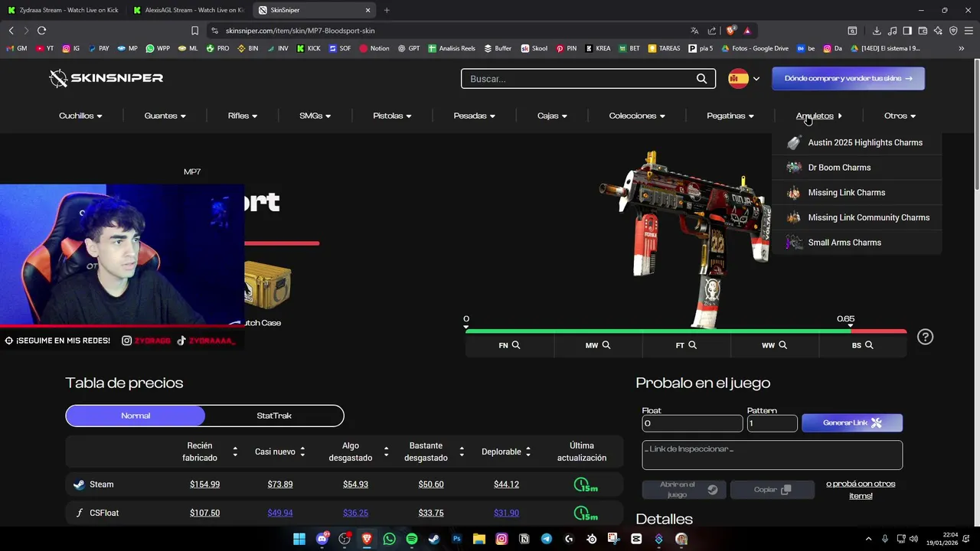This screenshot has height=551, width=980.
Task: Bookmark this page icon
Action: [x=194, y=31]
